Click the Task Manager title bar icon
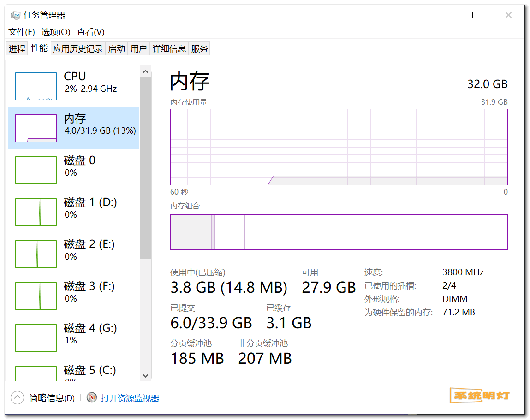 [16, 15]
